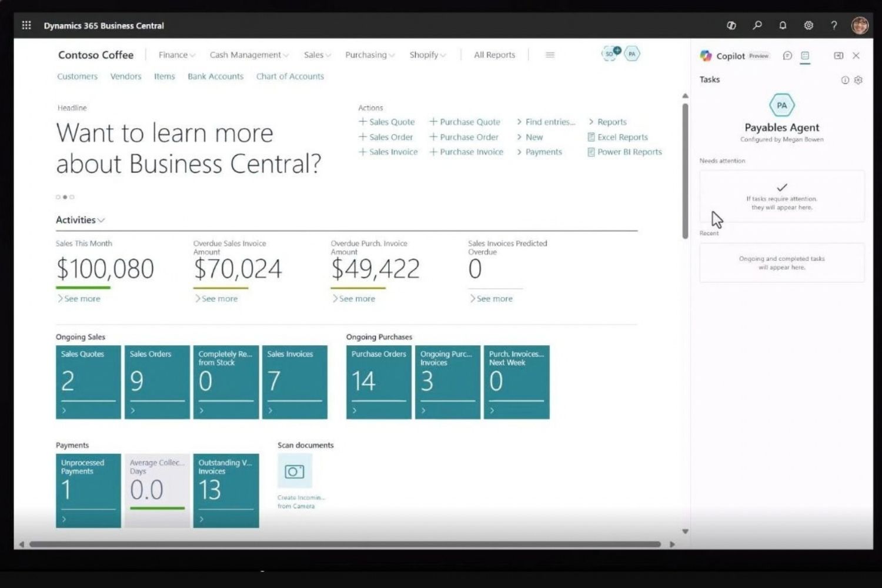The height and width of the screenshot is (588, 882).
Task: Click the Contoso Coffee company name
Action: pos(96,55)
